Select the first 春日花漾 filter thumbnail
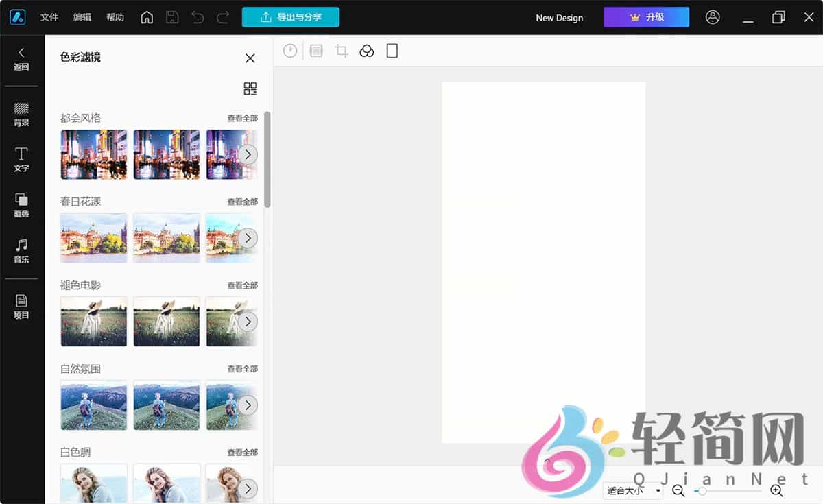 coord(93,237)
